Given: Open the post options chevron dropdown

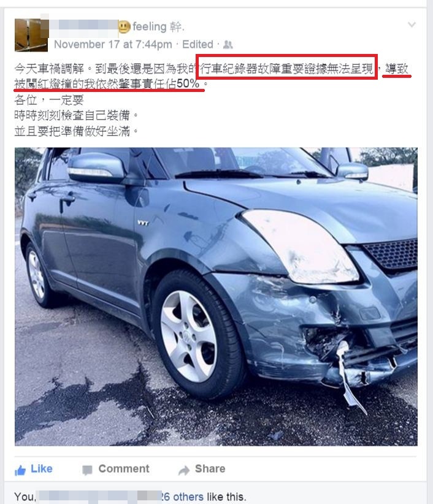Looking at the screenshot, I should (x=412, y=25).
